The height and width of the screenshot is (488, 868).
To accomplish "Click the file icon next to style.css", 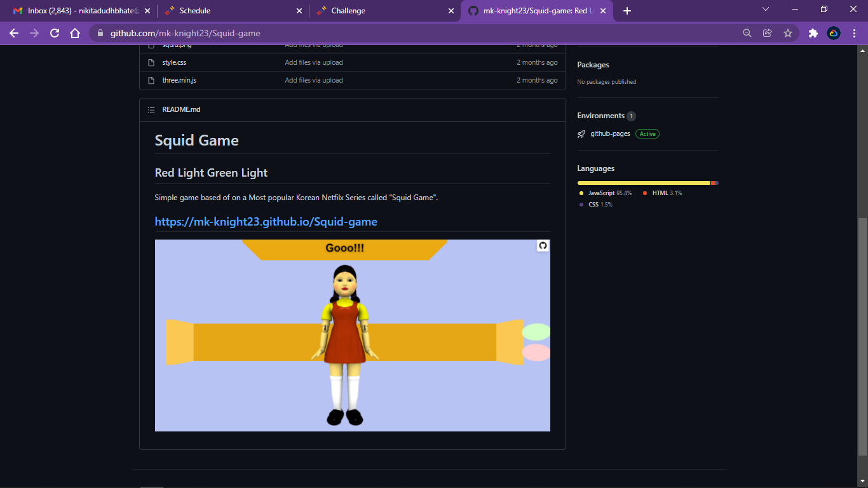I will (151, 62).
